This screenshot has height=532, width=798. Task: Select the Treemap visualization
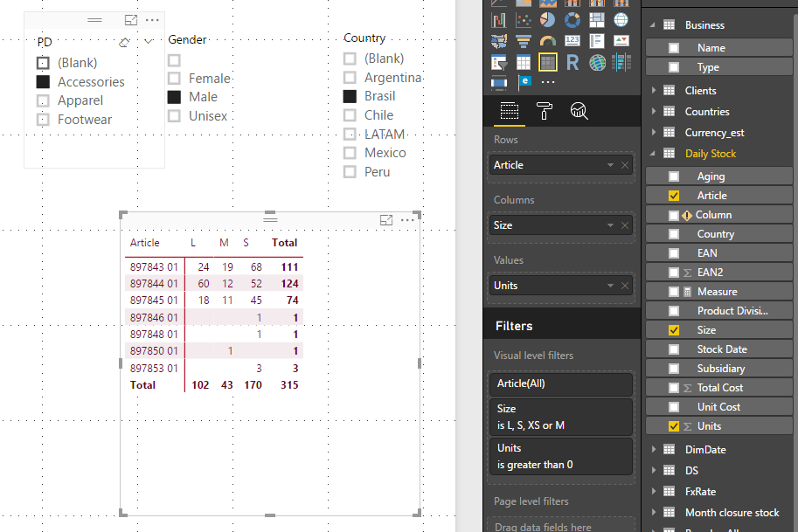tap(596, 20)
